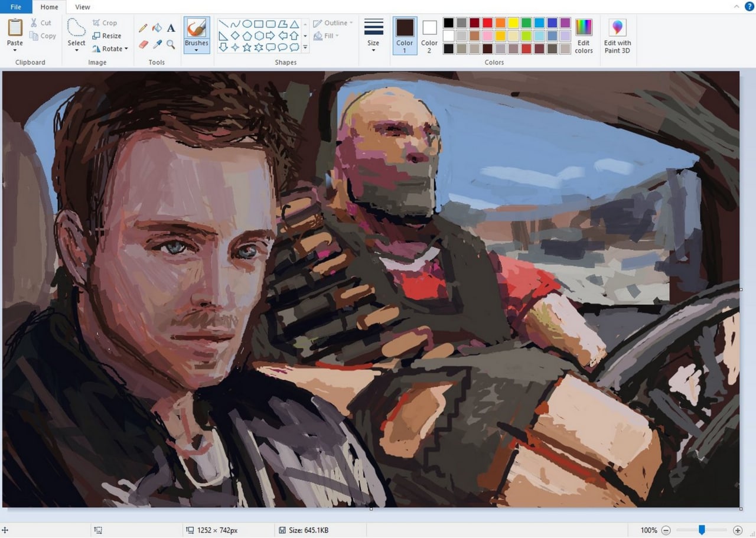
Task: Open the shape Outline dropdown
Action: (x=333, y=23)
